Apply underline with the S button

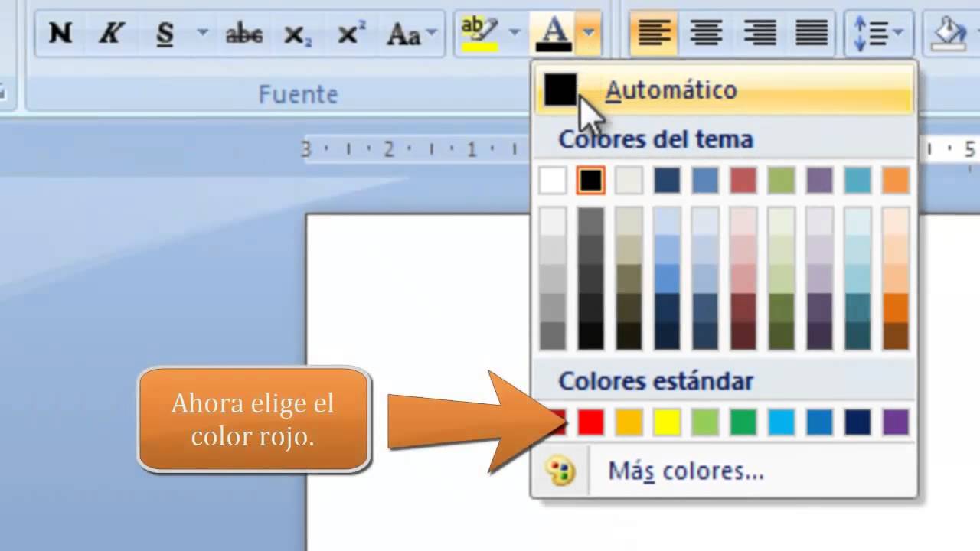pos(165,33)
